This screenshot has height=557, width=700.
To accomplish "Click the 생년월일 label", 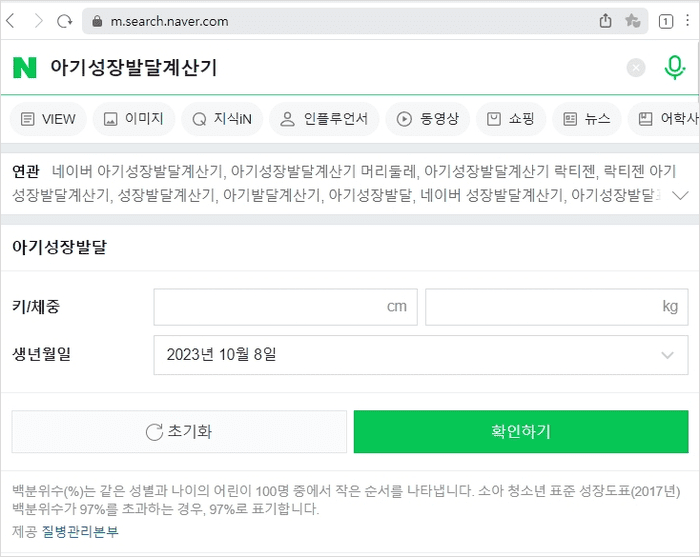I will 42,354.
